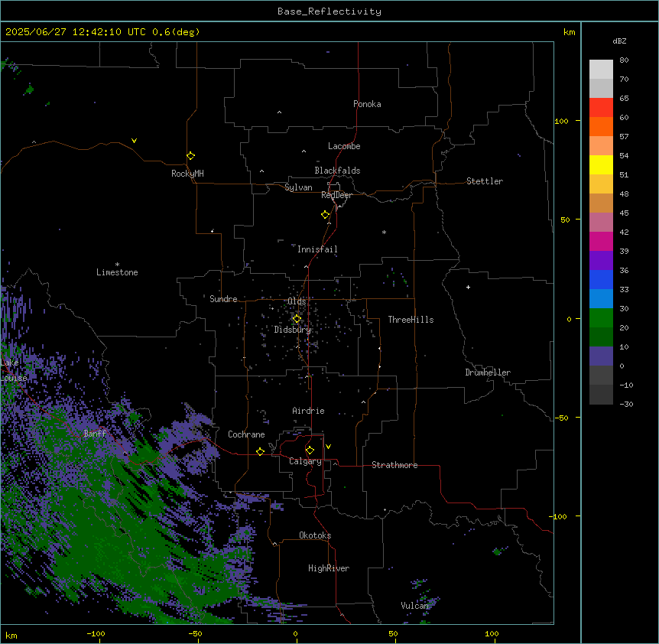Click the asterisk marker above Limestone label
Image resolution: width=659 pixels, height=644 pixels.
(x=117, y=265)
